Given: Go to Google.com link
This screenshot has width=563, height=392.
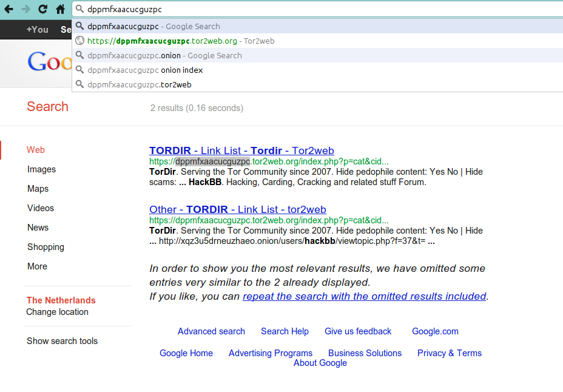Looking at the screenshot, I should 435,331.
